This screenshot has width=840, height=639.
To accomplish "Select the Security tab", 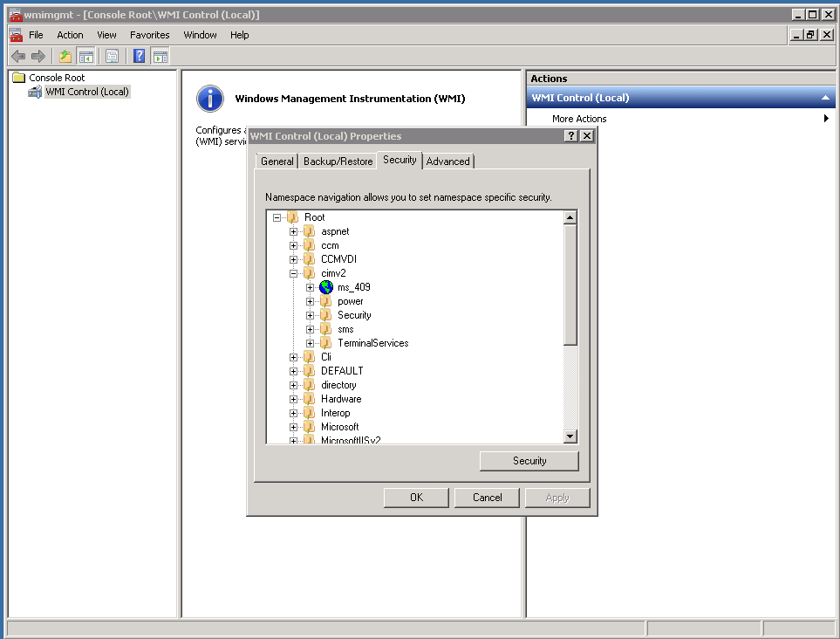I will (x=400, y=160).
